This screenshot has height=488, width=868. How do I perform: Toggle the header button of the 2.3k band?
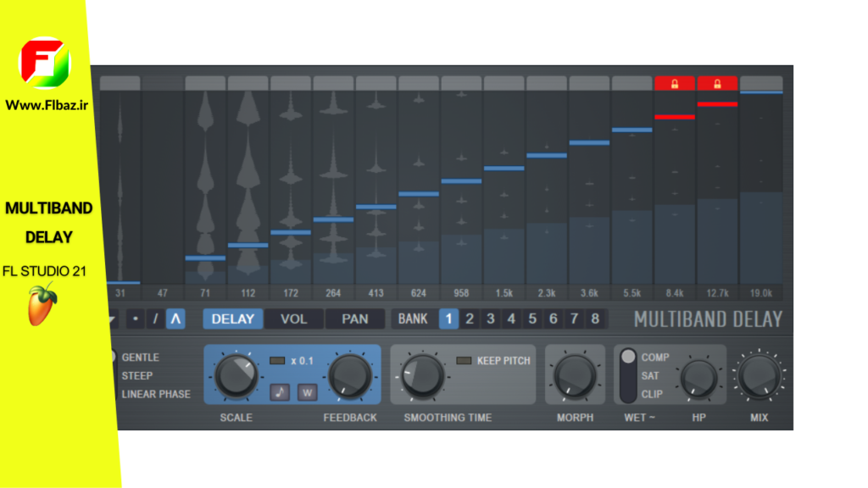[x=547, y=83]
